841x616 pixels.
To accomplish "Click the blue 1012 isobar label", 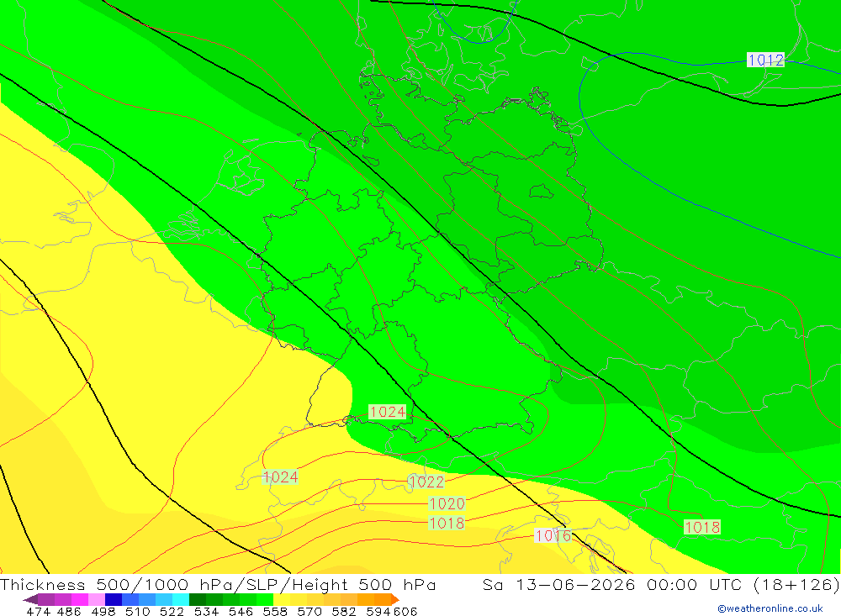I will pos(765,60).
